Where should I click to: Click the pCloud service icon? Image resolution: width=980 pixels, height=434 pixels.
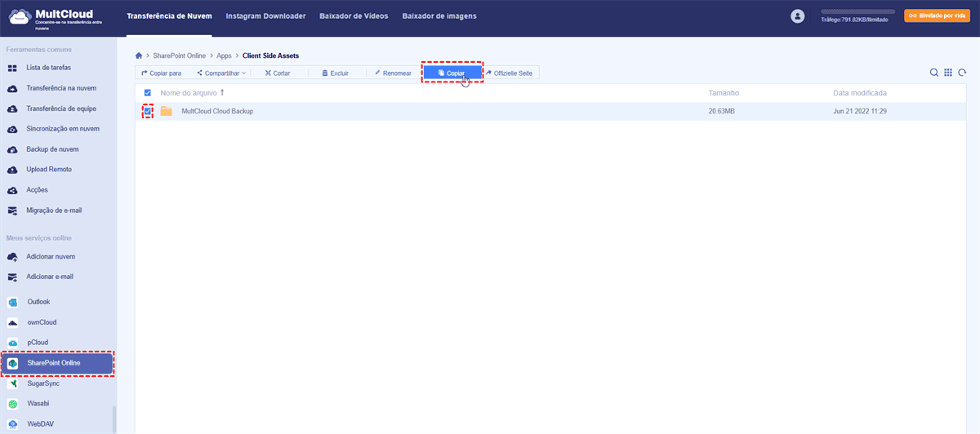[x=13, y=343]
